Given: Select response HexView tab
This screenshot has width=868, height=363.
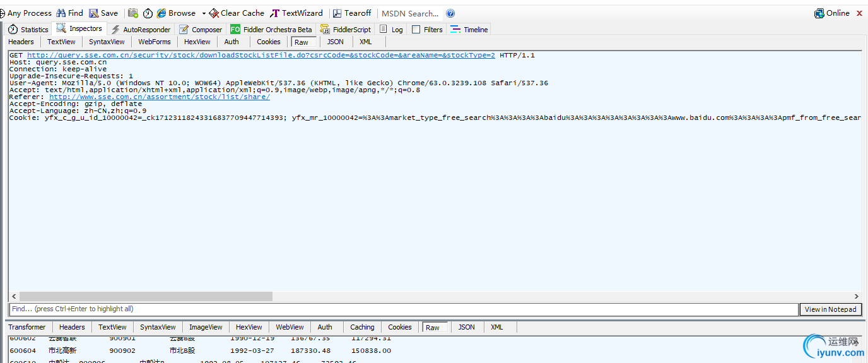Looking at the screenshot, I should coord(249,327).
